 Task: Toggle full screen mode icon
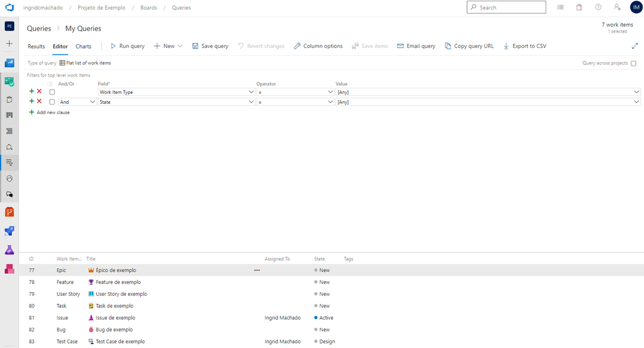pyautogui.click(x=635, y=46)
